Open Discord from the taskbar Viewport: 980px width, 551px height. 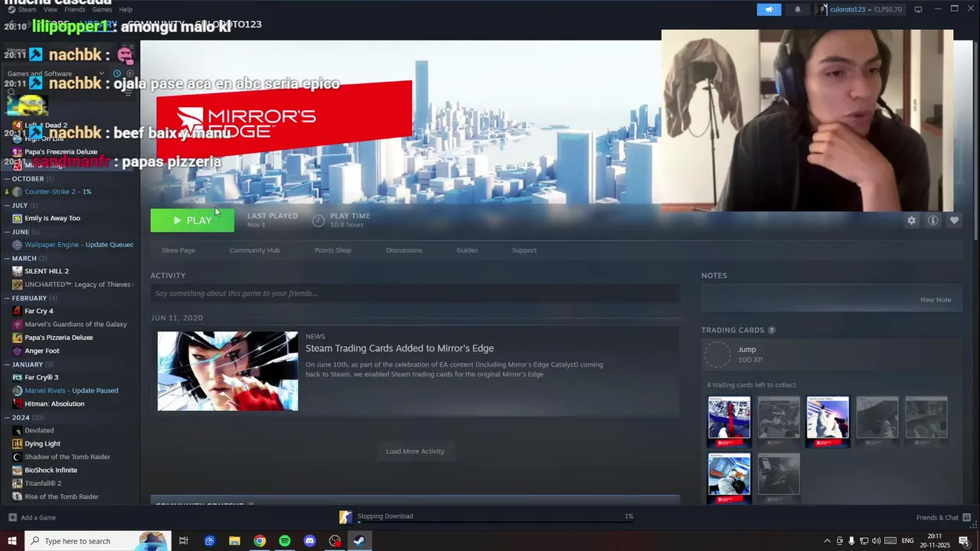[309, 541]
